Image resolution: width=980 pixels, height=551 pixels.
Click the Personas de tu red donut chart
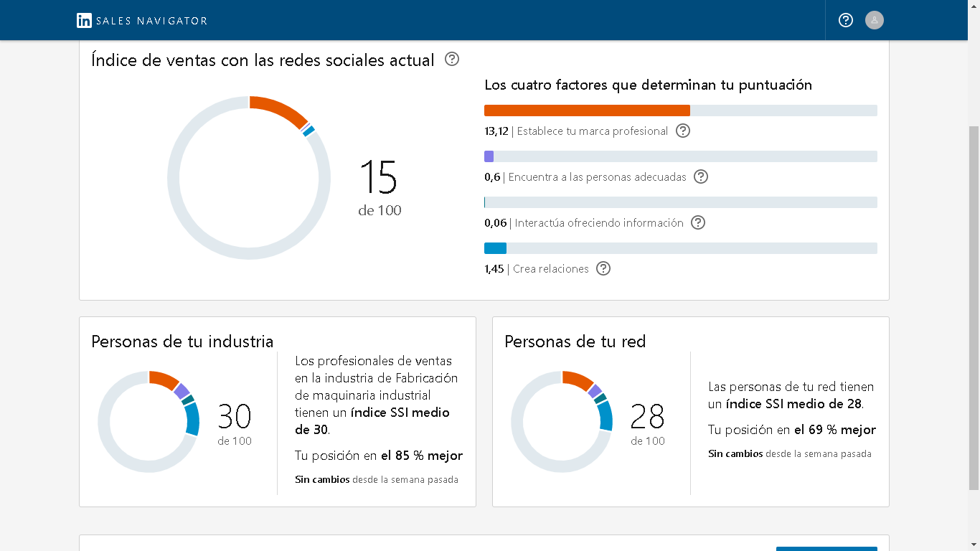click(x=562, y=421)
